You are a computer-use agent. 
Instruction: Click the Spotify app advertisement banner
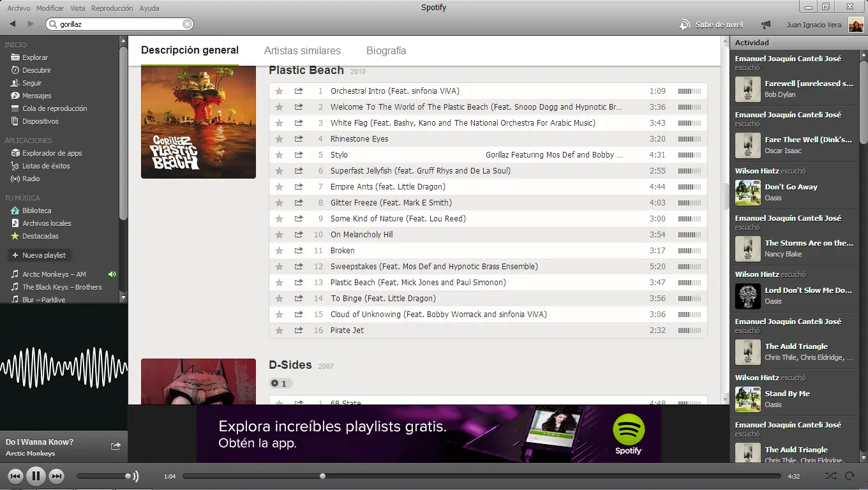point(429,434)
